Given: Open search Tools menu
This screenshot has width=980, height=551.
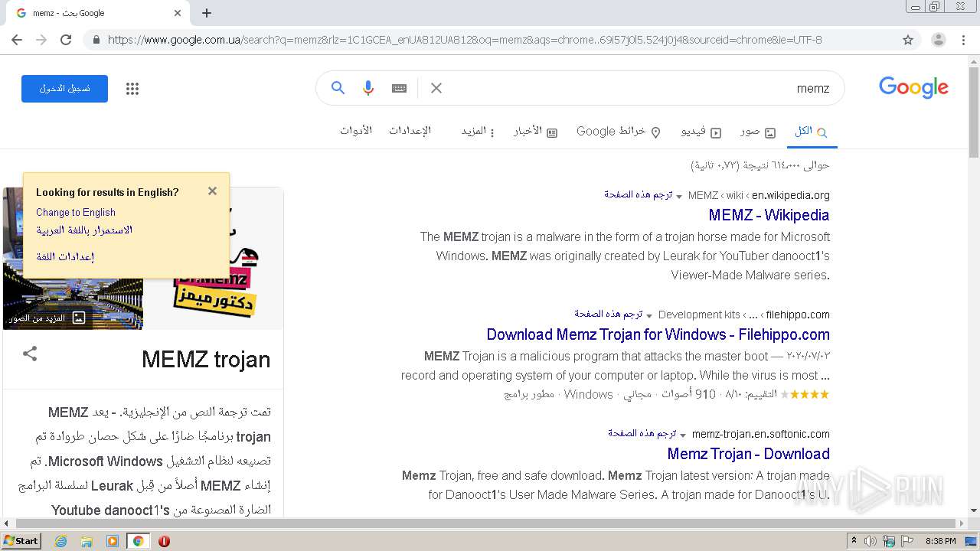Looking at the screenshot, I should coord(356,131).
